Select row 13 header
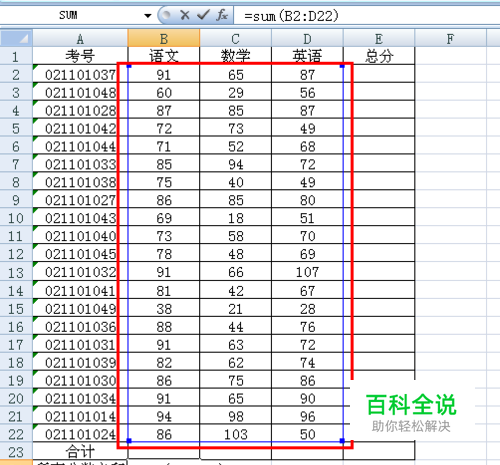This screenshot has width=500, height=465. 16,272
